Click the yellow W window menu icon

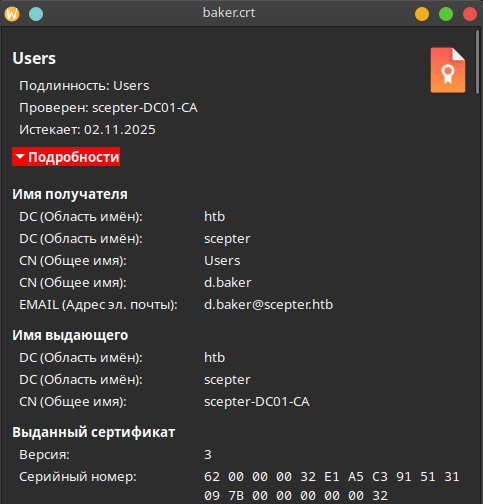[x=12, y=14]
